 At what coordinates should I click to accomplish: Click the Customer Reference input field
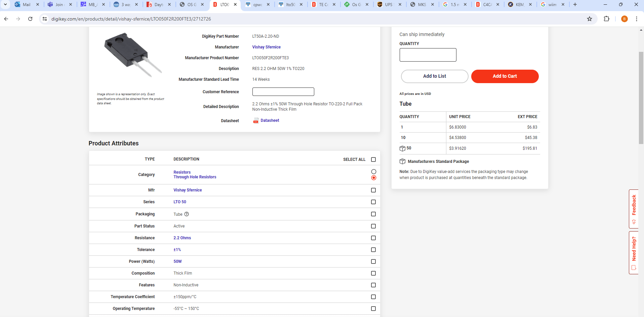click(x=283, y=92)
